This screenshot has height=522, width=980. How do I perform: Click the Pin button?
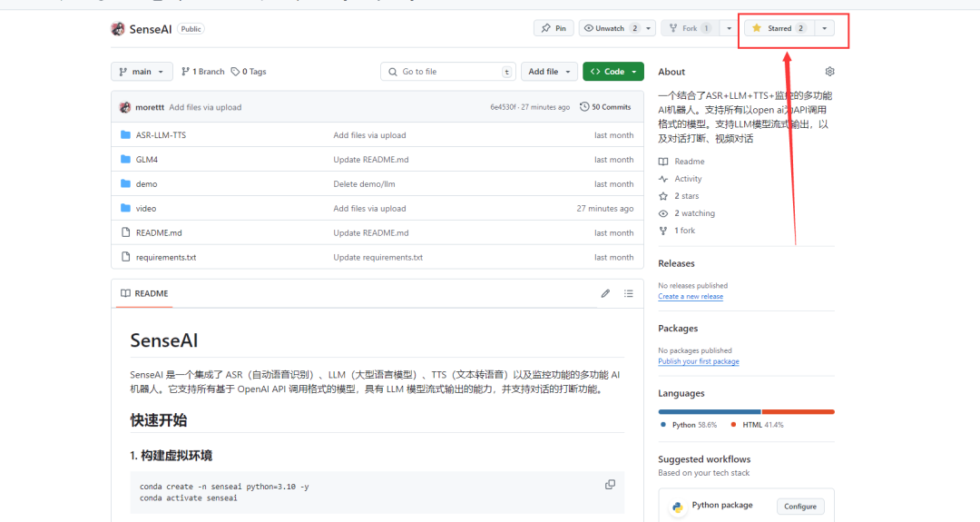(554, 28)
